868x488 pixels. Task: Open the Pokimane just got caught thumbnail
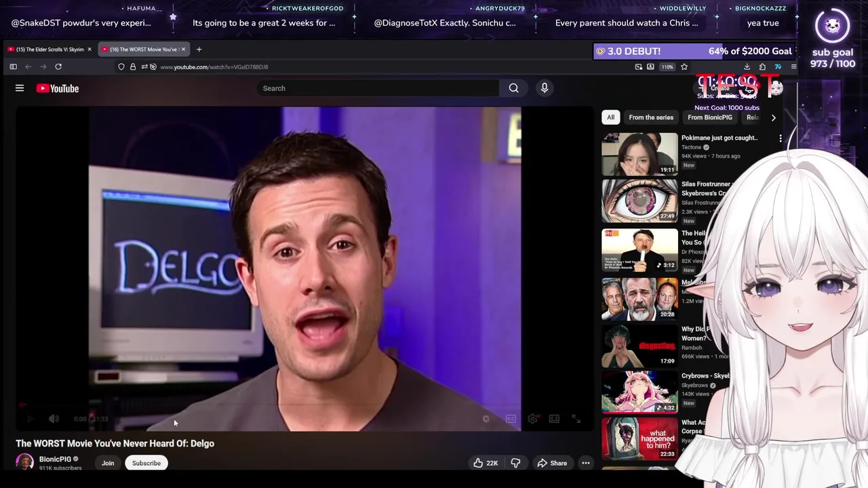[x=639, y=154]
